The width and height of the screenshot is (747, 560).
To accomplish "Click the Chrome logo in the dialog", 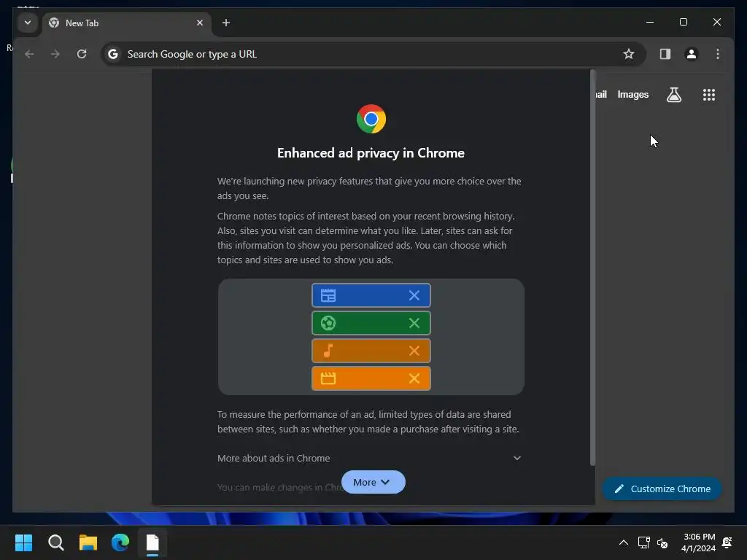I will point(371,119).
